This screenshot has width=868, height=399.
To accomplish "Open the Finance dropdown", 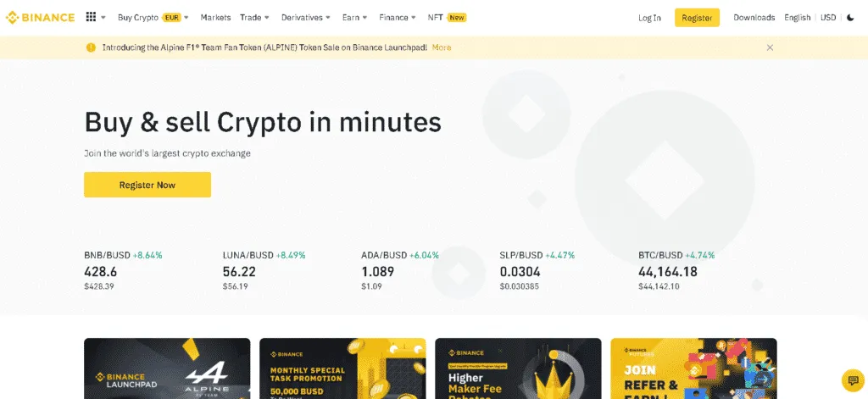I will [x=398, y=18].
